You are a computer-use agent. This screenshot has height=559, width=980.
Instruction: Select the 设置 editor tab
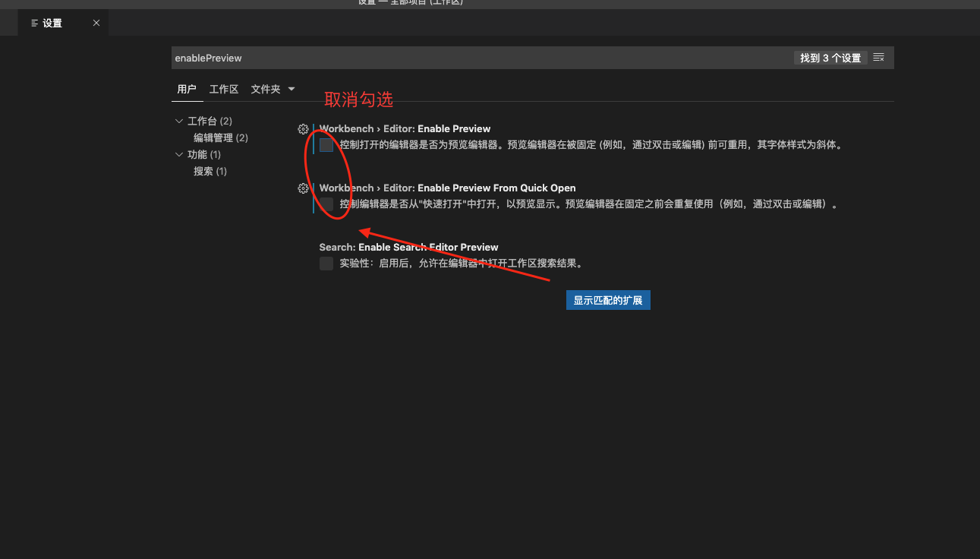tap(63, 23)
